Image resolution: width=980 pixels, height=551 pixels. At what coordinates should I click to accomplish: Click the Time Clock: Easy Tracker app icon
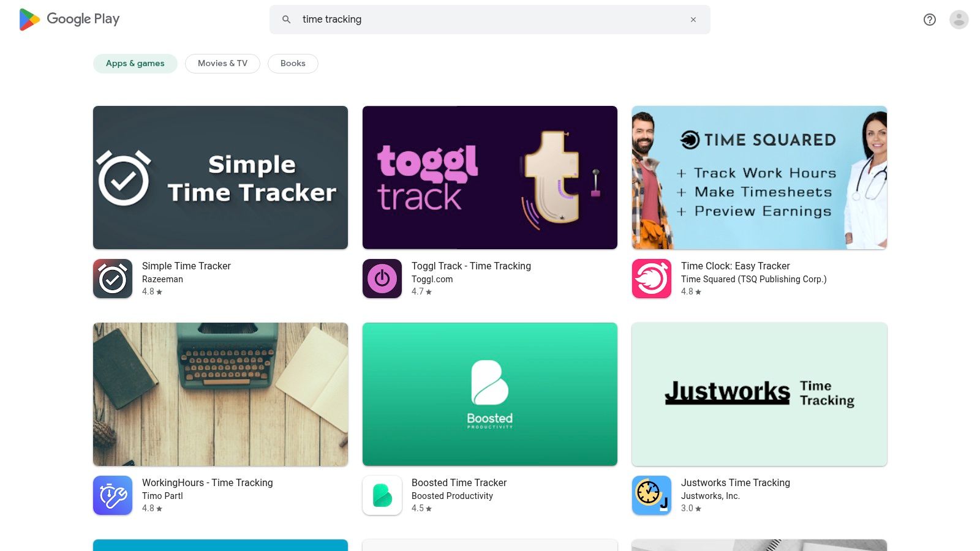652,279
